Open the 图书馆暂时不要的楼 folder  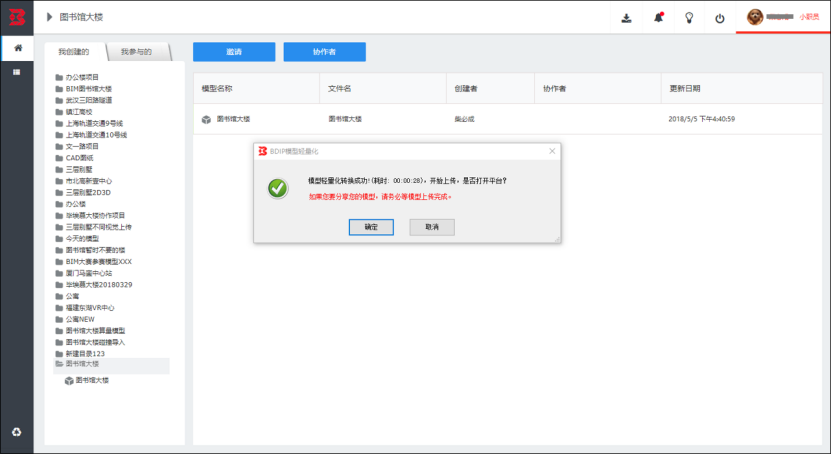click(x=96, y=250)
